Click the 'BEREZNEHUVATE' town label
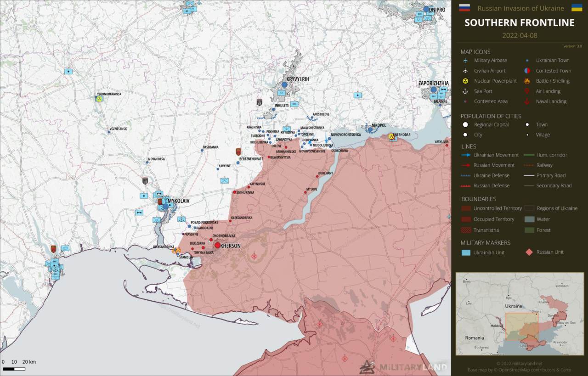This screenshot has height=376, width=588. click(x=251, y=159)
